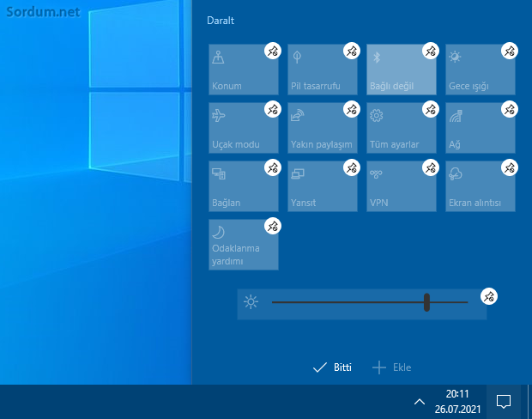Unpin the Bağlan quick action
The width and height of the screenshot is (532, 419).
pyautogui.click(x=273, y=167)
